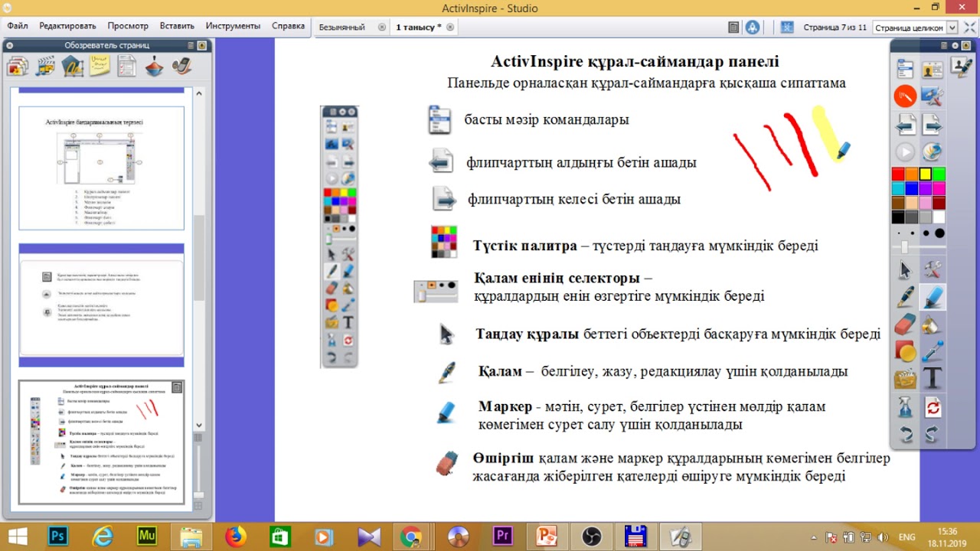Open Desktop Tools in the right toolbox
The image size is (980, 551).
932,96
